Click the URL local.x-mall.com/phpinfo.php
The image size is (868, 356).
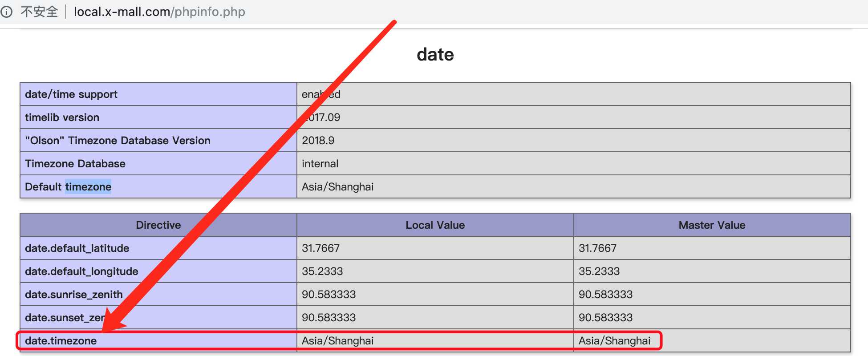(x=159, y=12)
